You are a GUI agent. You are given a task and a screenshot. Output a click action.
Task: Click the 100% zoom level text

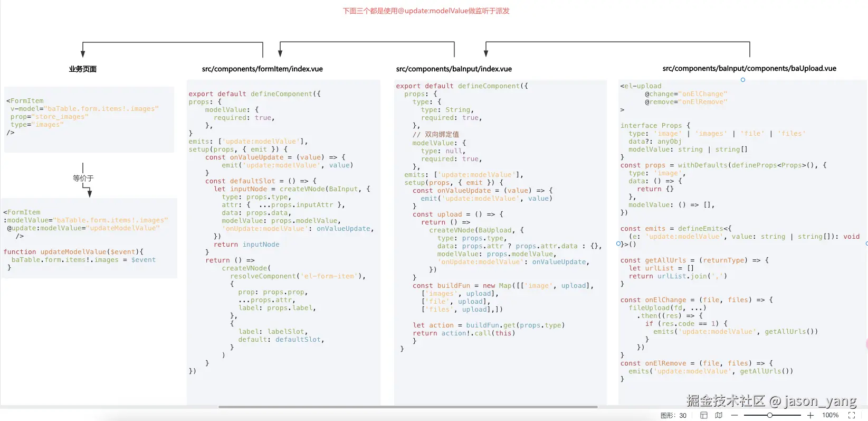coord(830,415)
